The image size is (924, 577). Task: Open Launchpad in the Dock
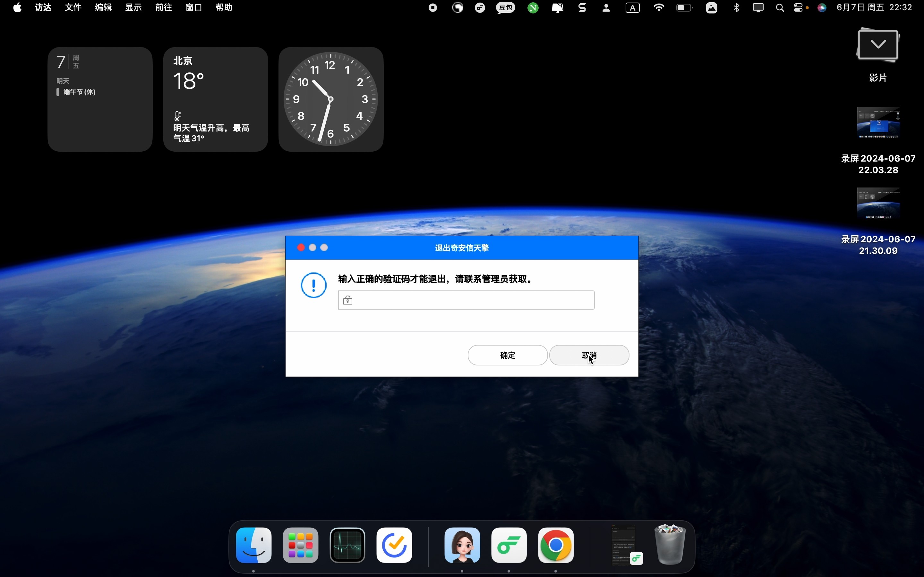pos(301,545)
